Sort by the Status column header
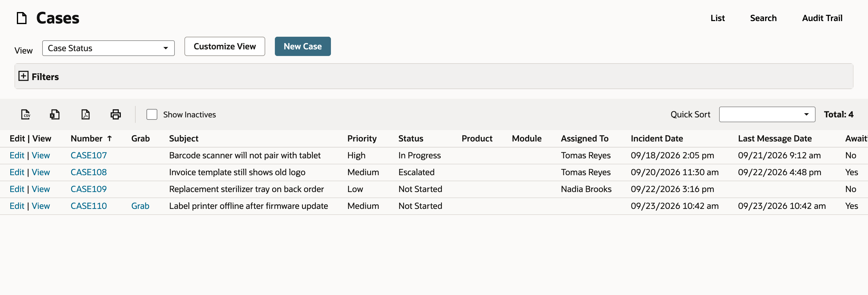The width and height of the screenshot is (868, 295). click(x=411, y=138)
